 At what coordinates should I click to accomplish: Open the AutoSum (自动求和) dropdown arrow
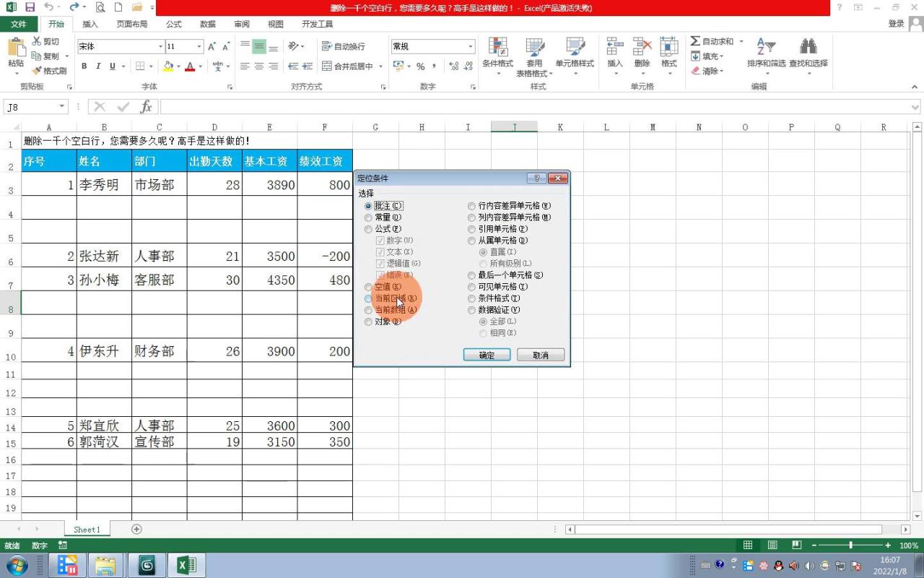741,41
